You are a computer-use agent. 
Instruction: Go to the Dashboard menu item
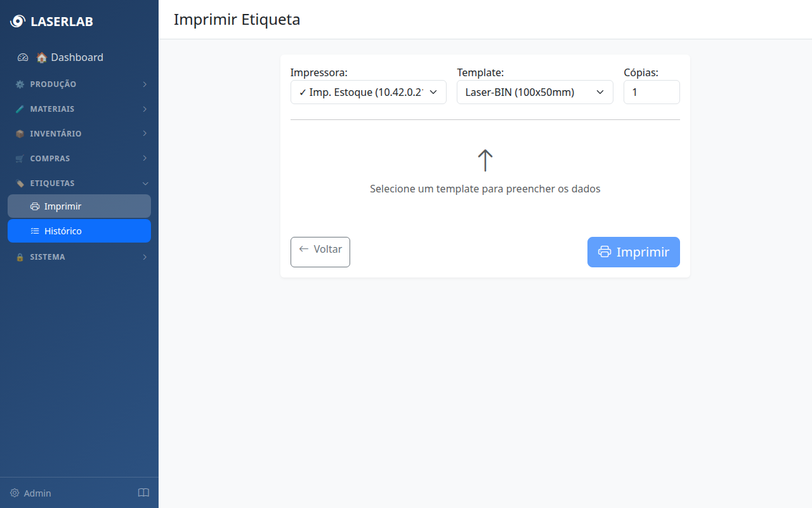(76, 57)
